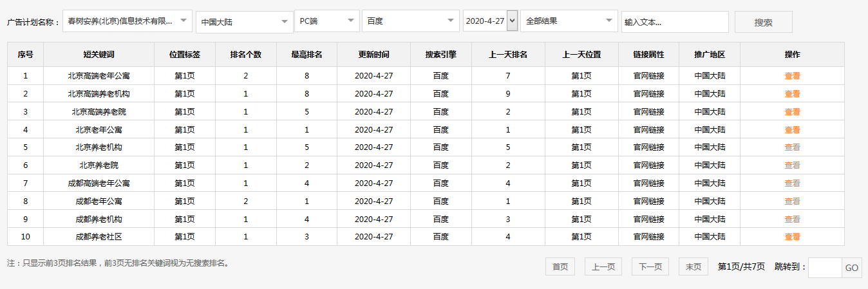
Task: Click the 链接属性 column header
Action: coord(649,55)
